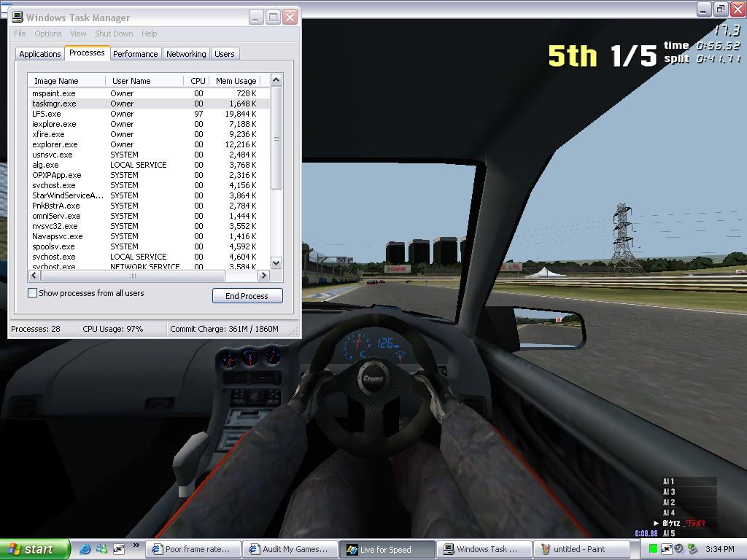Sort by Mem Usage column header

236,80
